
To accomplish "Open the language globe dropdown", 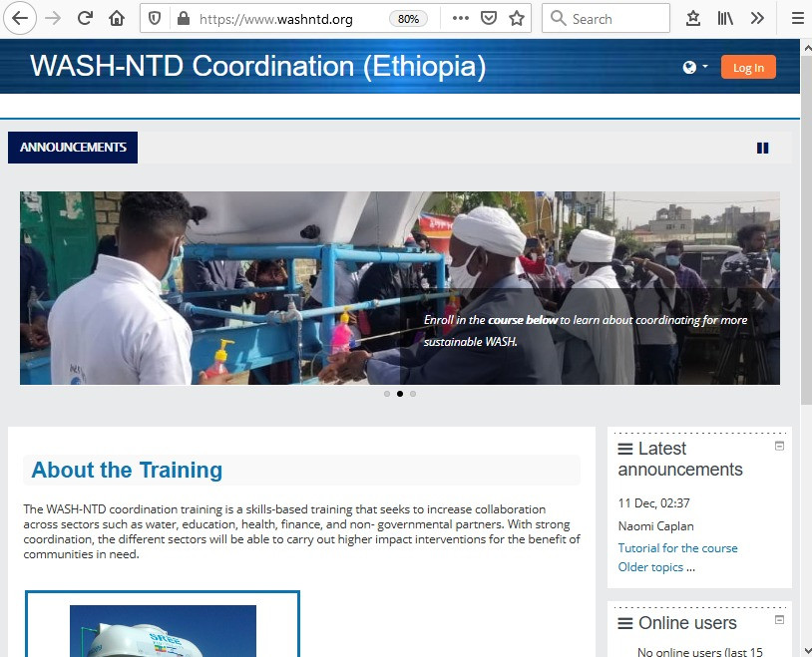I will (695, 68).
